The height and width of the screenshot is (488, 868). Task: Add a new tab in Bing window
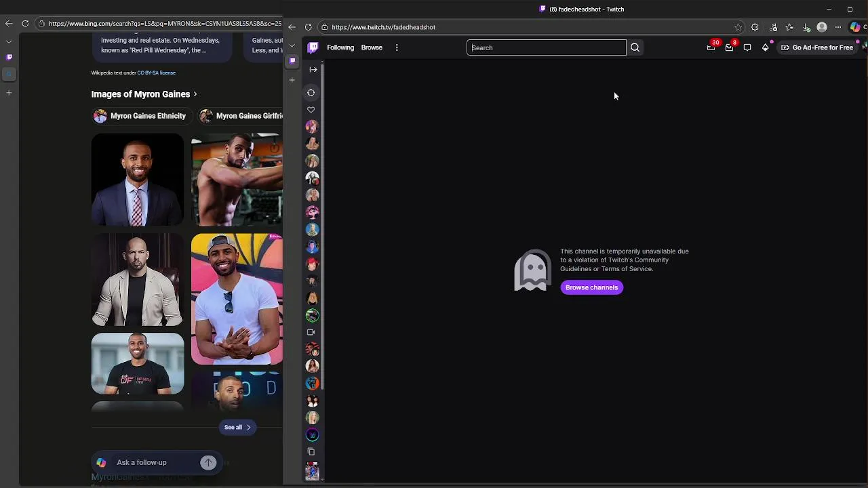[9, 92]
